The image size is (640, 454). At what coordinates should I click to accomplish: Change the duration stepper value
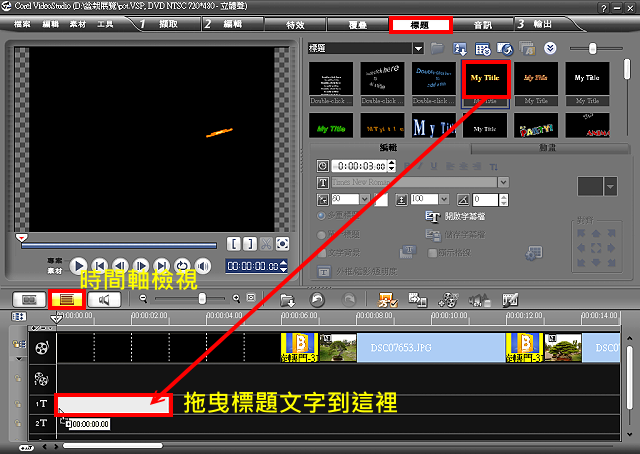click(x=392, y=165)
